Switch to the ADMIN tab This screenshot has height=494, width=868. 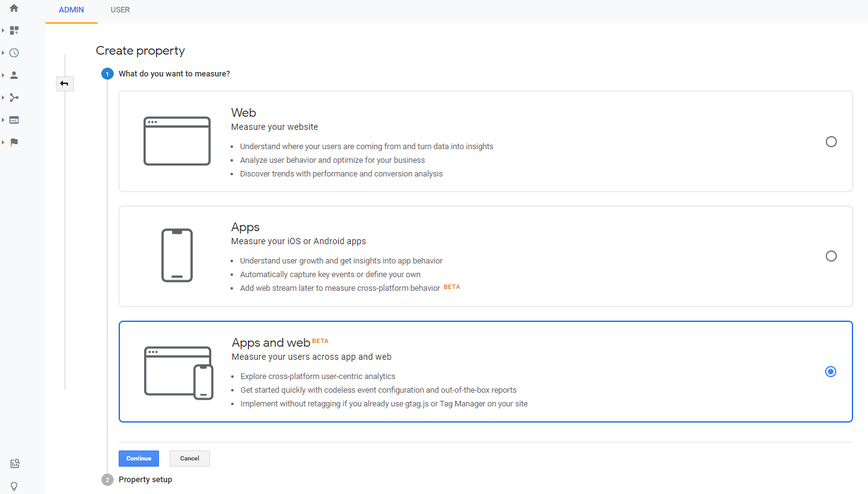click(x=71, y=11)
